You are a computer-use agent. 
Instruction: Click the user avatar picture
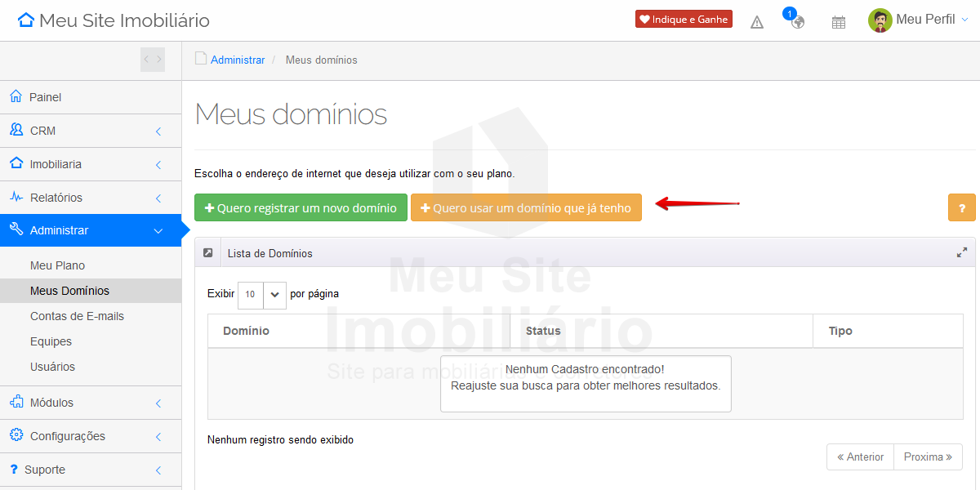pyautogui.click(x=880, y=20)
